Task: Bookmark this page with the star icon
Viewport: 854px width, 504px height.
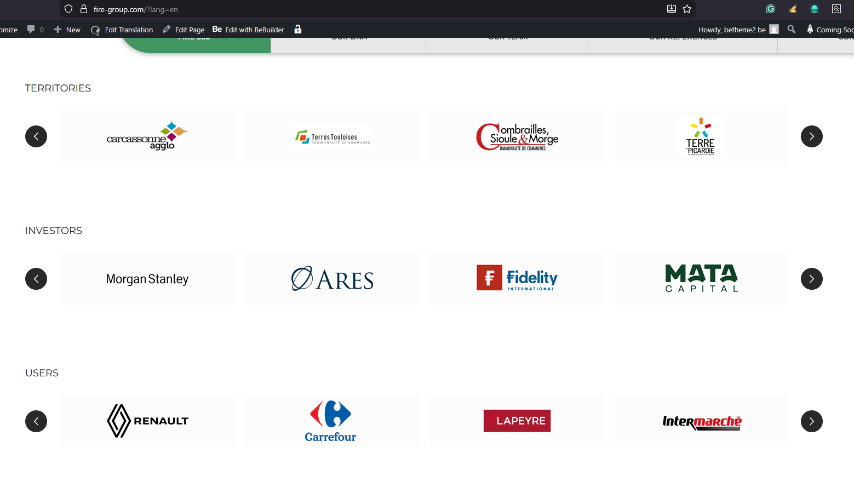Action: pyautogui.click(x=687, y=9)
